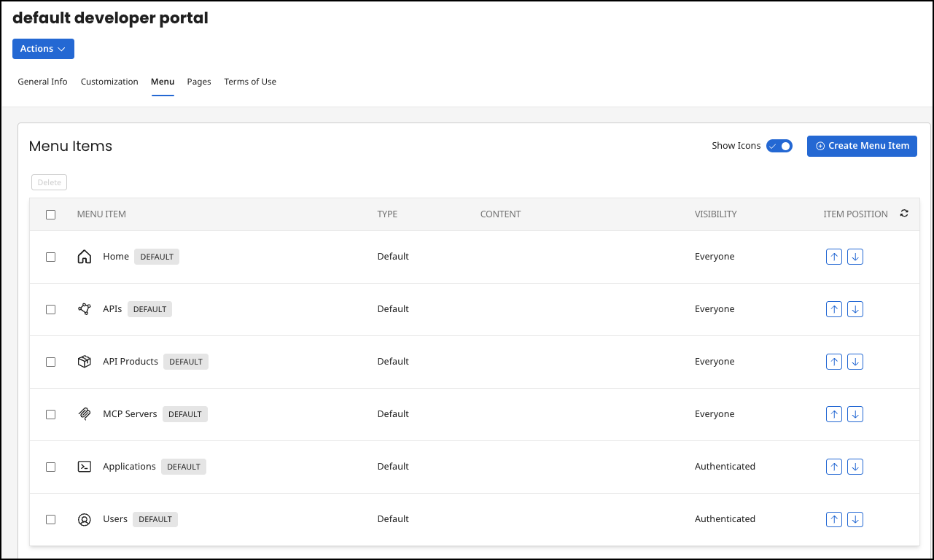Click the Users item name
Viewport: 934px width, 560px height.
(x=115, y=519)
